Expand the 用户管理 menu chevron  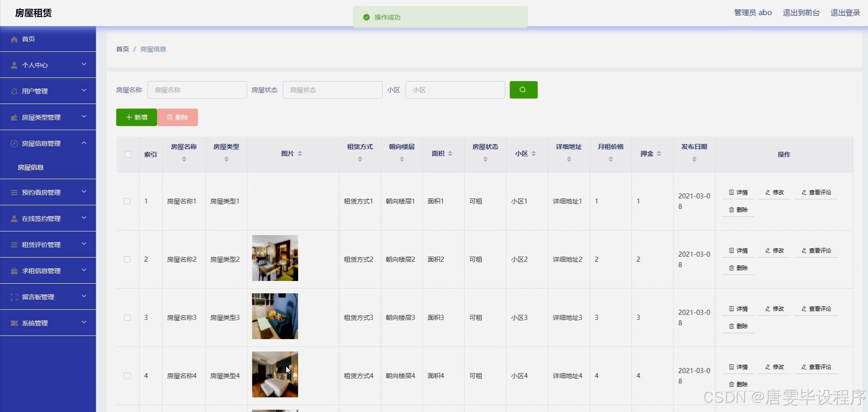tap(84, 91)
